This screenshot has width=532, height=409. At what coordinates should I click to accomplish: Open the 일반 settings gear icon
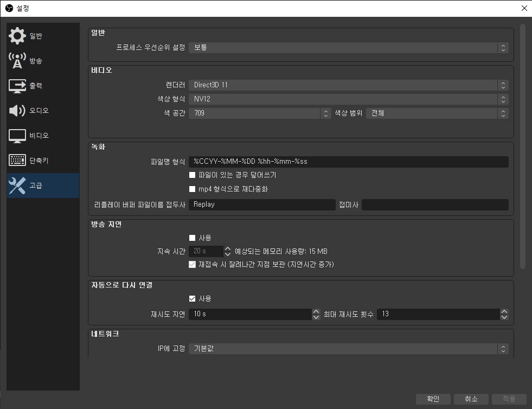tap(17, 36)
